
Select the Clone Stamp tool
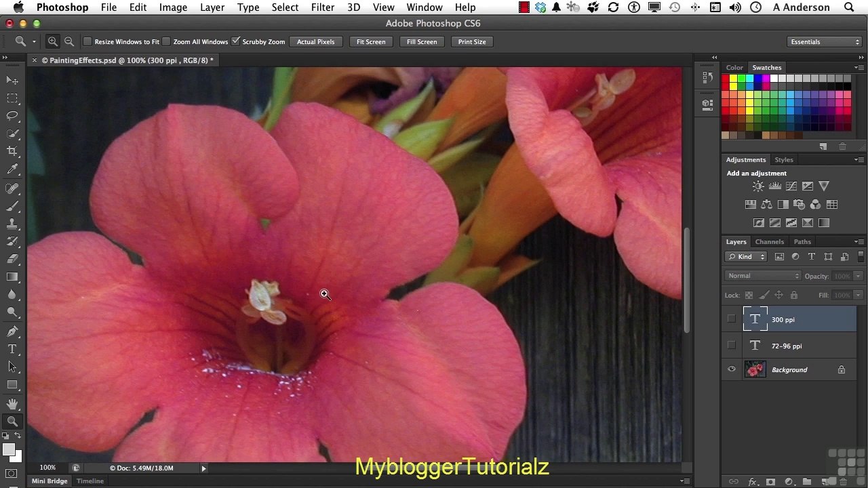[12, 224]
